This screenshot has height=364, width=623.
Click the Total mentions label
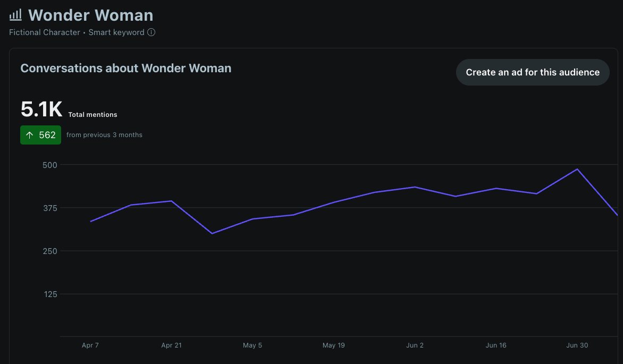click(92, 114)
